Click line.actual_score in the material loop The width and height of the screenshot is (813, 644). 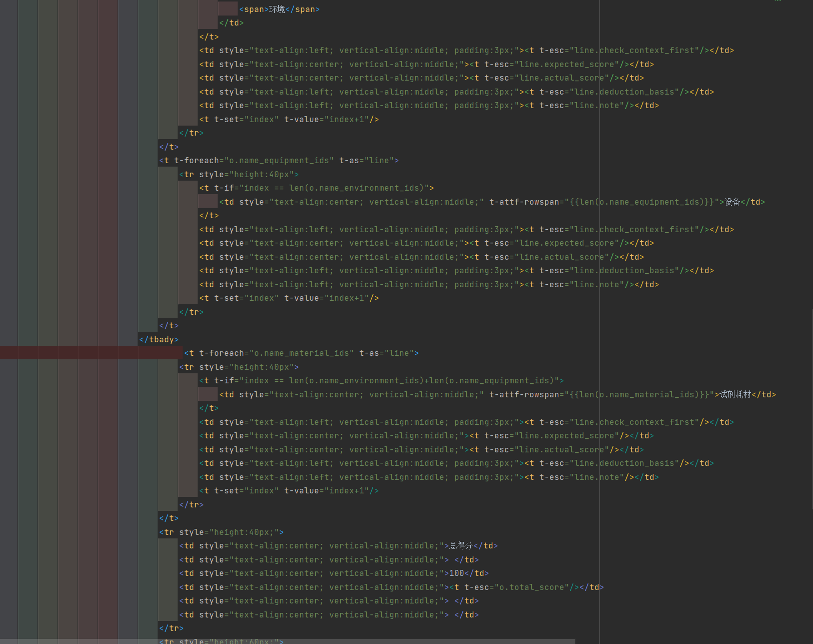[x=562, y=450]
